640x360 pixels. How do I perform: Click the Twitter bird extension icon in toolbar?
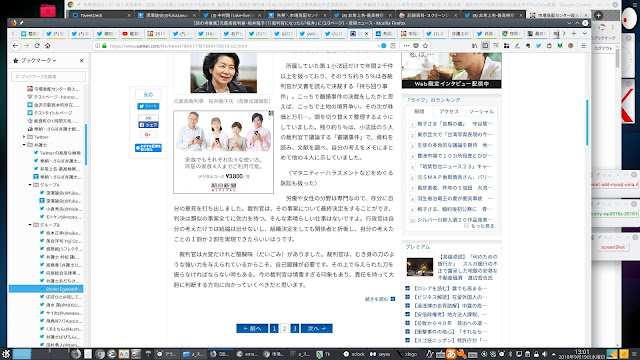click(x=538, y=46)
